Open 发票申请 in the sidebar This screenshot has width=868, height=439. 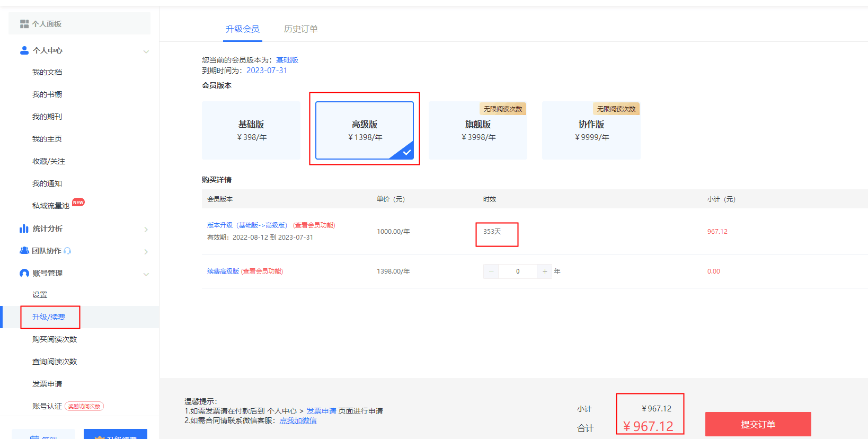click(x=47, y=384)
